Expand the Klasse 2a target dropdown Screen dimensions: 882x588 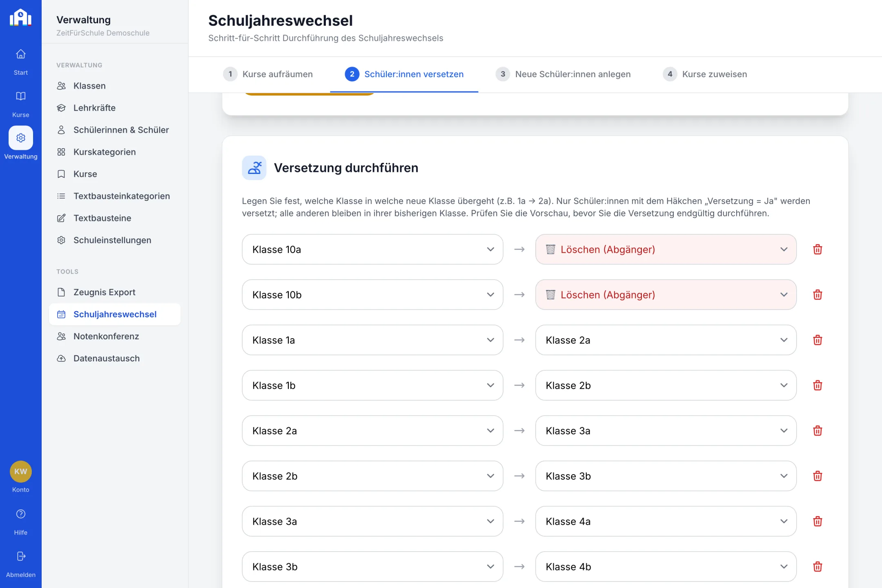coord(666,340)
